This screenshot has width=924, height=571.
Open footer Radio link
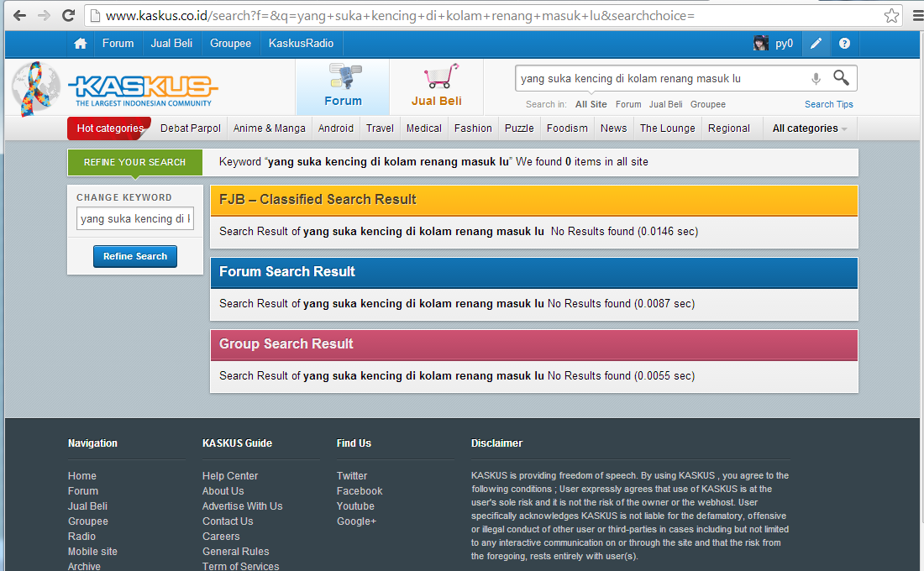point(81,537)
